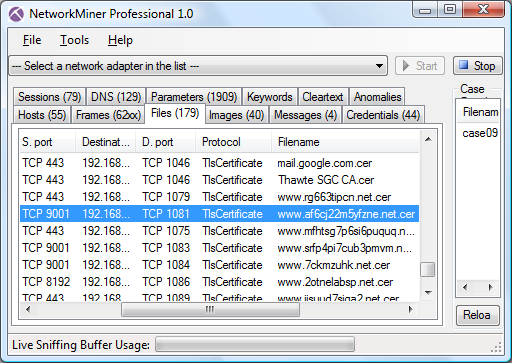Switch to the Parameters (1909) tab
Viewport: 512px width, 363px height.
(194, 97)
